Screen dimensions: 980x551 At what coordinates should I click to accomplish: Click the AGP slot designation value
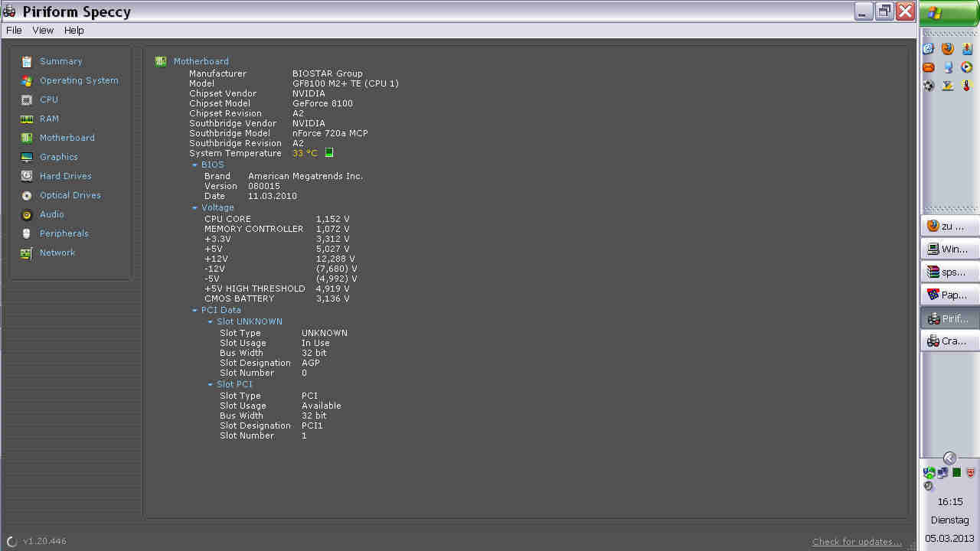311,363
